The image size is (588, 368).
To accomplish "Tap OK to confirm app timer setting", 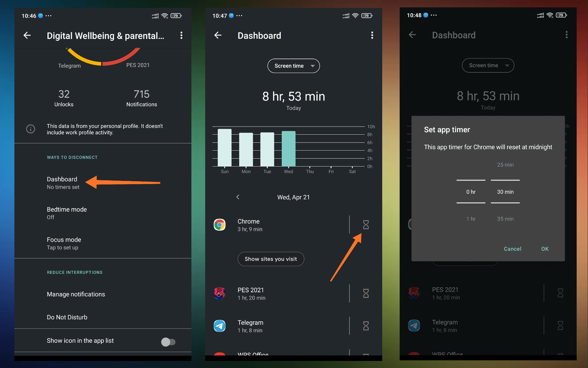I will [x=545, y=249].
